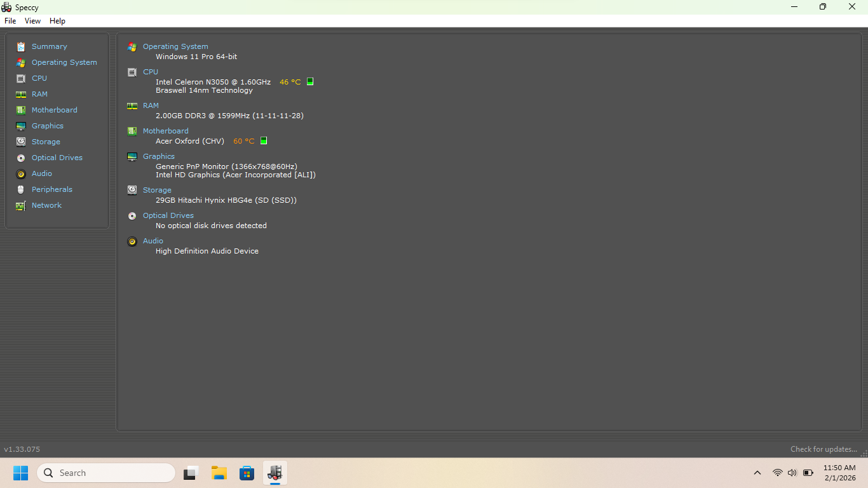This screenshot has height=488, width=868.
Task: Click the RAM stick icon in sidebar
Action: click(21, 94)
